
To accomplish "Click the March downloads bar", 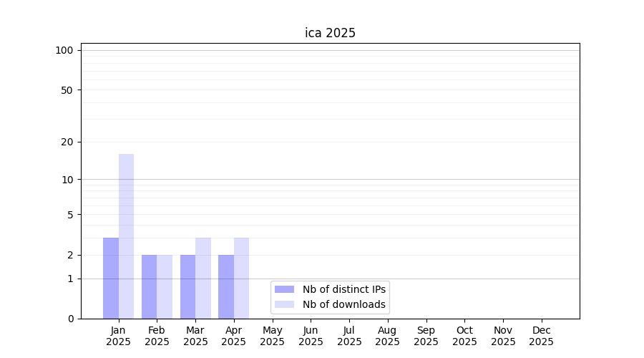I will (203, 278).
